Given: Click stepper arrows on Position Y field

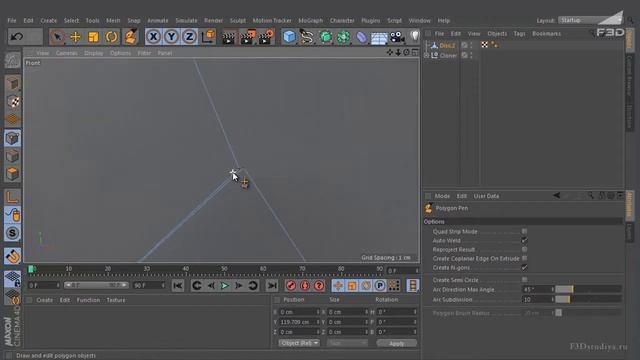Looking at the screenshot, I should 318,322.
